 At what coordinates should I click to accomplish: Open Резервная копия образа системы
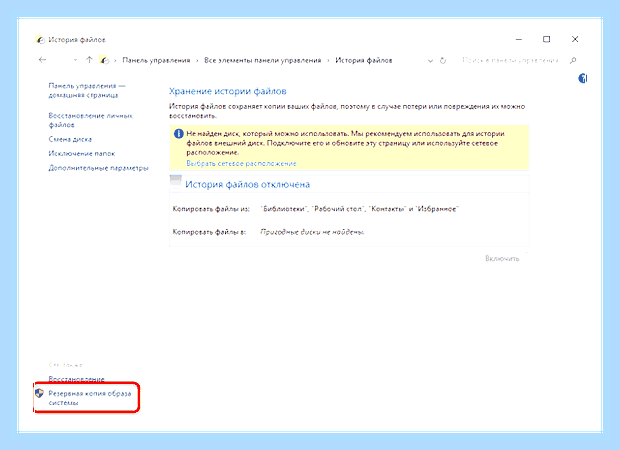pyautogui.click(x=90, y=398)
